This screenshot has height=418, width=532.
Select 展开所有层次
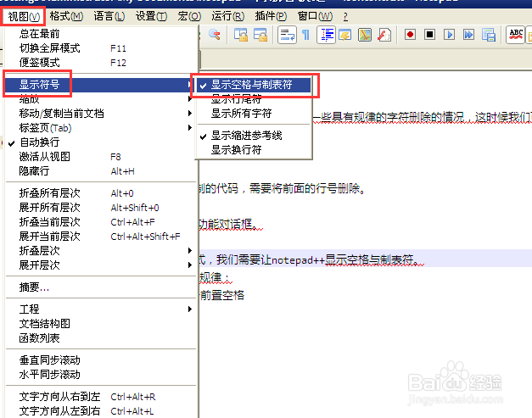[x=101, y=208]
